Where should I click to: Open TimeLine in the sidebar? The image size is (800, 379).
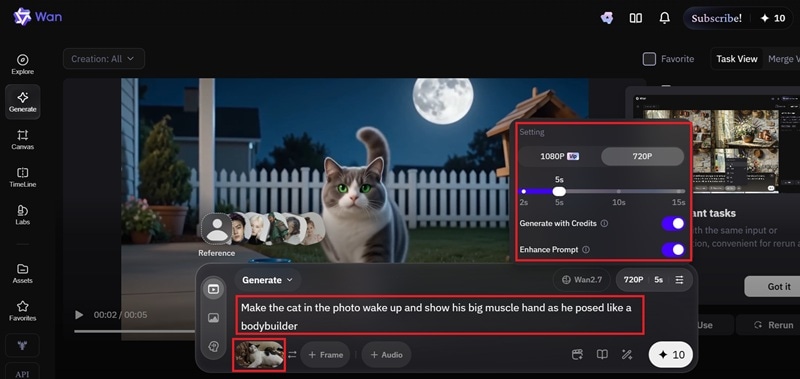tap(22, 178)
